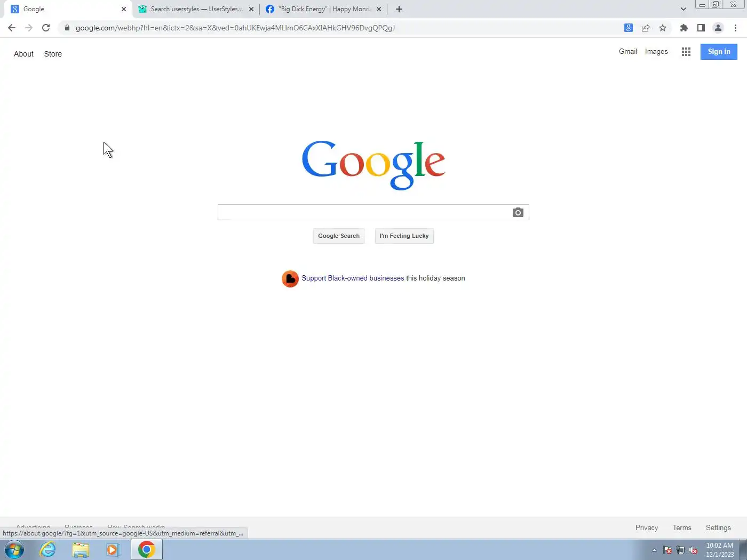Open the Action Center flag icon
Image resolution: width=747 pixels, height=560 pixels.
tap(667, 550)
